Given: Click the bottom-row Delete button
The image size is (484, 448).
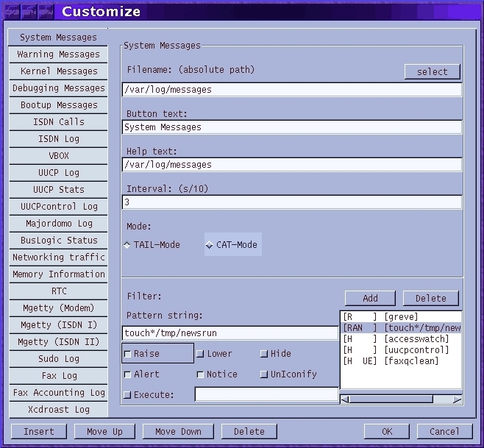Looking at the screenshot, I should pos(249,431).
